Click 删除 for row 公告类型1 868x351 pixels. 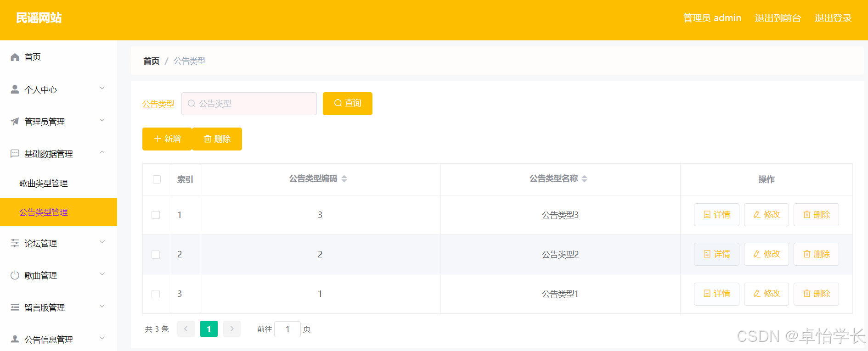click(816, 294)
